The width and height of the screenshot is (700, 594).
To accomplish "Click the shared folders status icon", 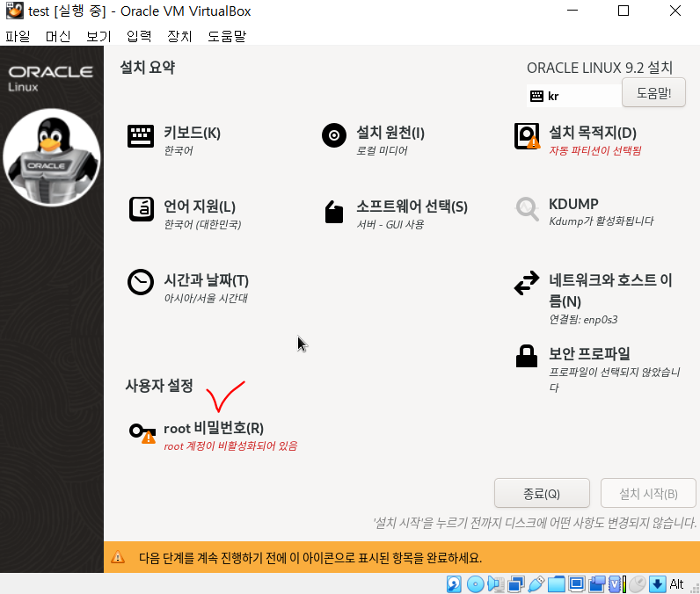I will [557, 583].
